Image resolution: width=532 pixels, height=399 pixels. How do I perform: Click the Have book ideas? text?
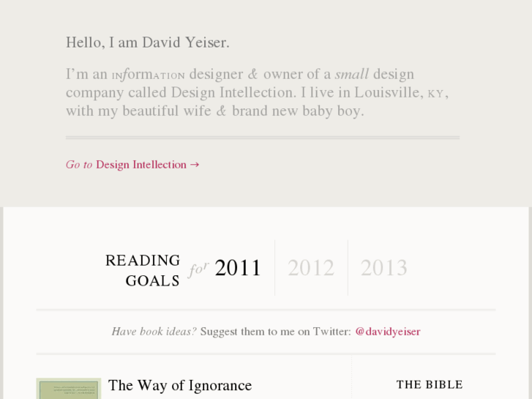(x=154, y=332)
